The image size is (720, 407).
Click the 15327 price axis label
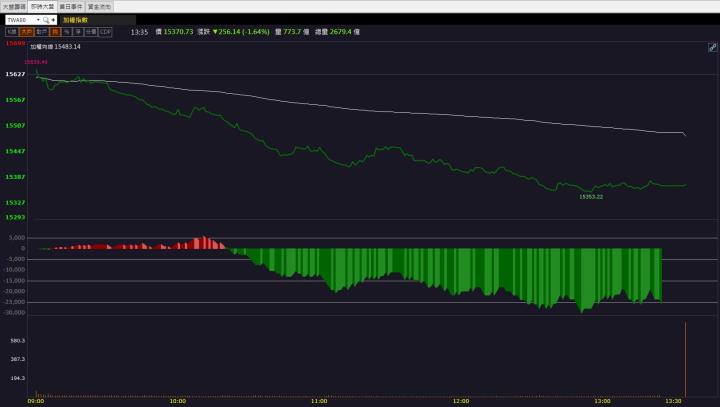[x=15, y=203]
